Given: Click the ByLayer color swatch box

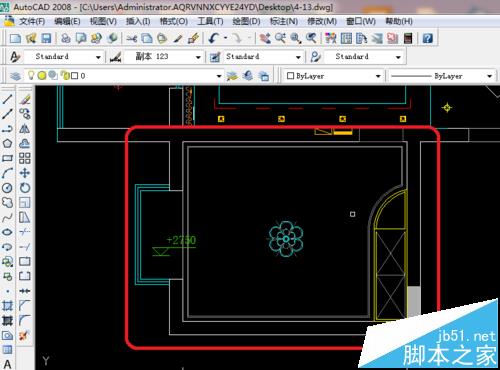Looking at the screenshot, I should (x=290, y=76).
